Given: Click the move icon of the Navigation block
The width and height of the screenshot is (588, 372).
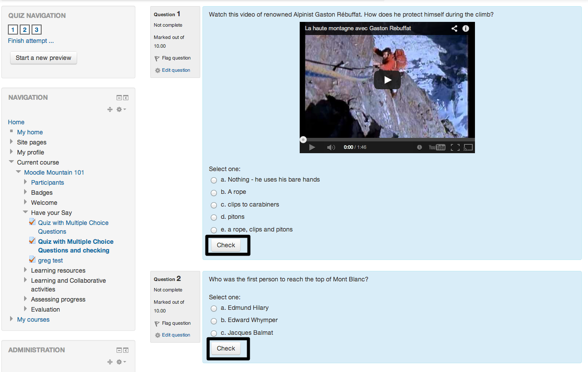Looking at the screenshot, I should click(x=110, y=109).
